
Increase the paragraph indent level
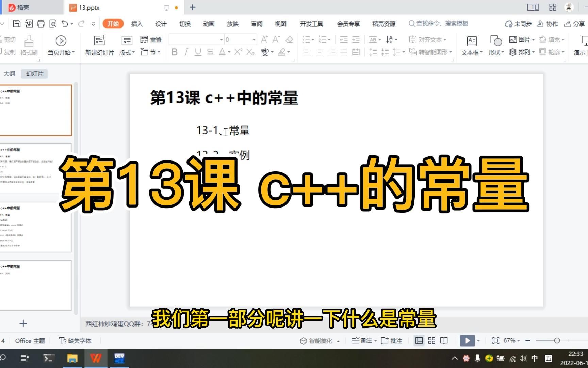point(356,40)
